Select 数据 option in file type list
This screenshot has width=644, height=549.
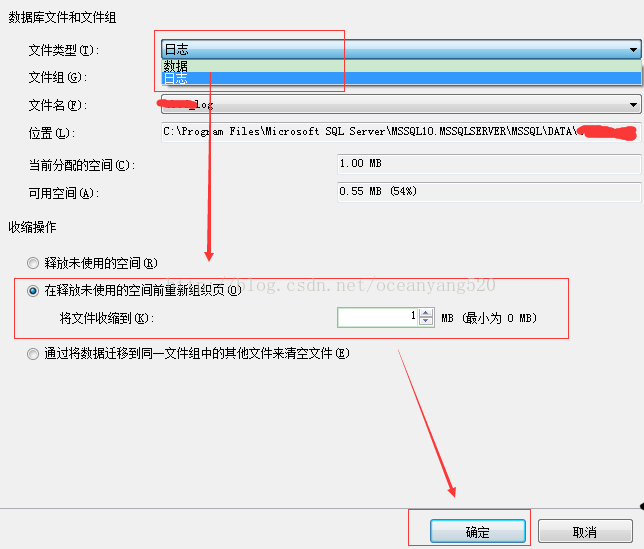coord(401,66)
